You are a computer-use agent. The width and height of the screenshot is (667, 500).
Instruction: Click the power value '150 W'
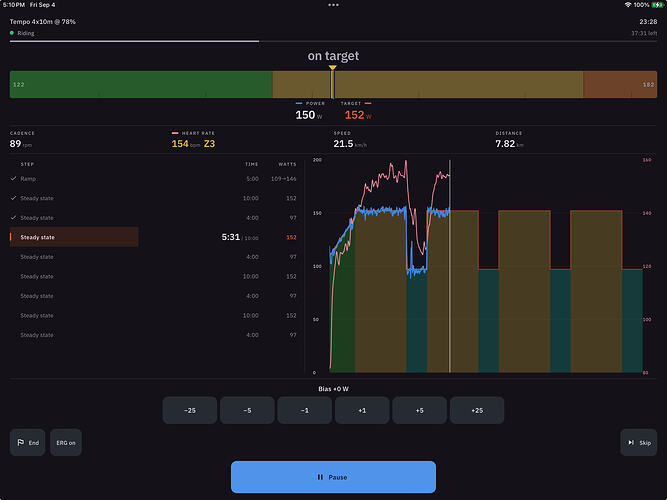point(309,115)
